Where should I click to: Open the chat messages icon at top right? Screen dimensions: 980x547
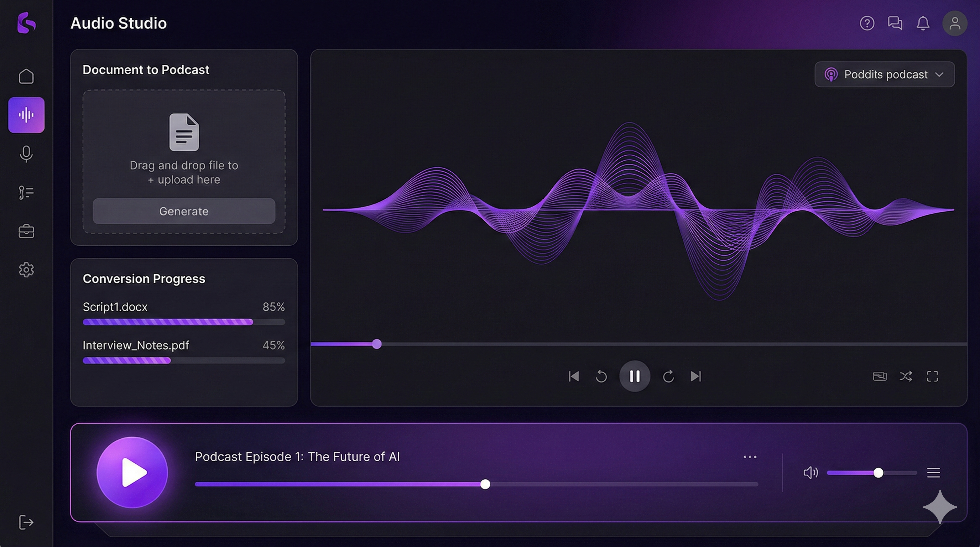point(895,23)
